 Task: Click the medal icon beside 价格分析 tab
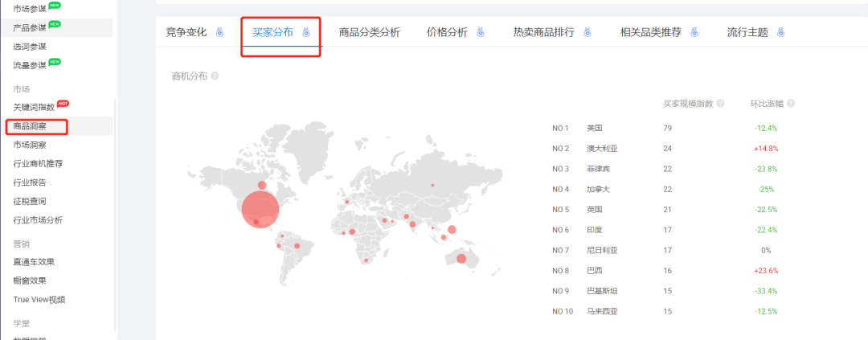coord(480,33)
